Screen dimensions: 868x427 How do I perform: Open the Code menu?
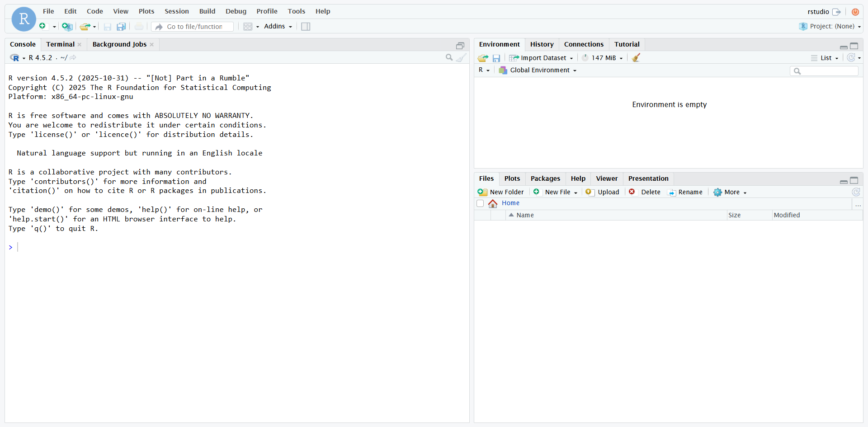click(x=95, y=11)
